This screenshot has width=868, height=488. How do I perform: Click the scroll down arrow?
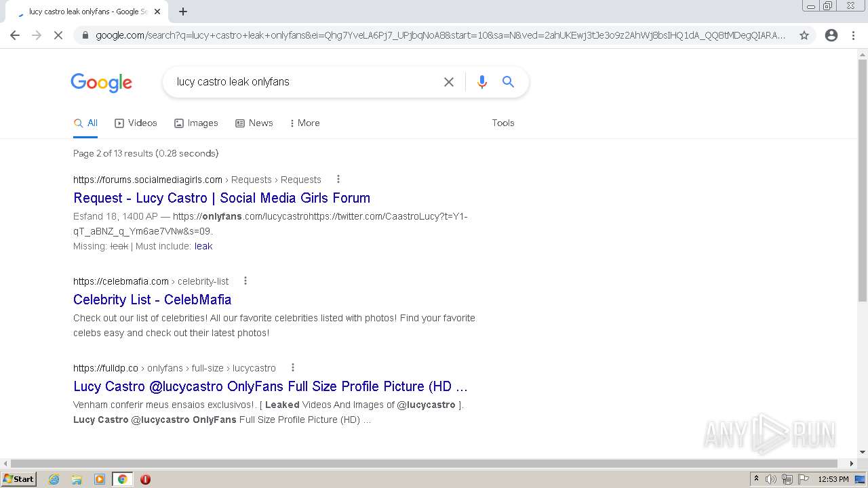point(863,452)
